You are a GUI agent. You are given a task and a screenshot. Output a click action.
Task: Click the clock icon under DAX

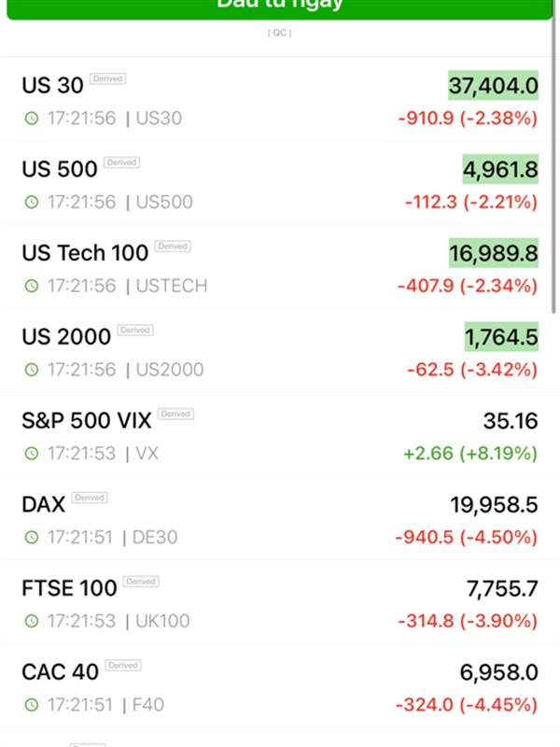click(32, 538)
